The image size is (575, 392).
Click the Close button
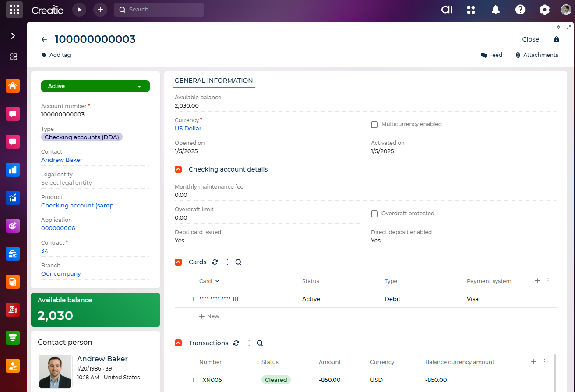(x=530, y=39)
